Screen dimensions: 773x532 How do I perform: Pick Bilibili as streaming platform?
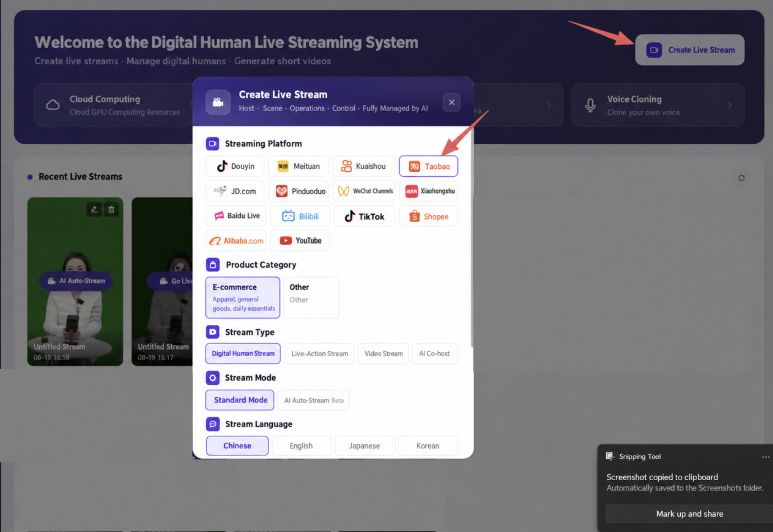tap(300, 216)
